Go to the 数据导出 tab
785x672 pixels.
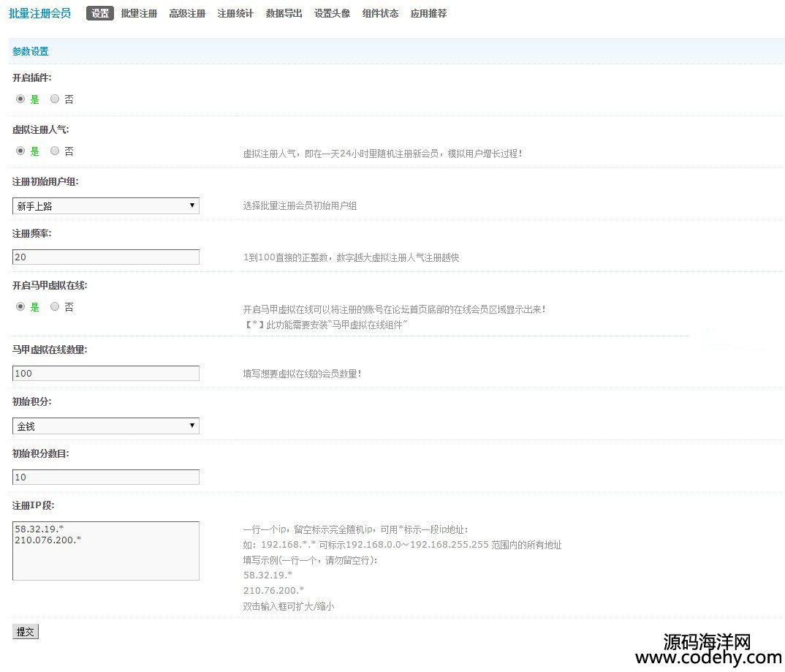284,13
